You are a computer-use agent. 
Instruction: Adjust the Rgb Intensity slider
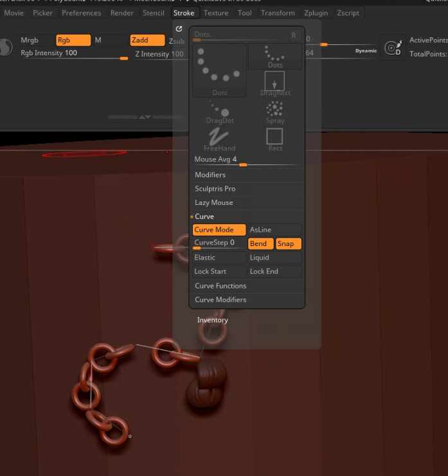(74, 55)
